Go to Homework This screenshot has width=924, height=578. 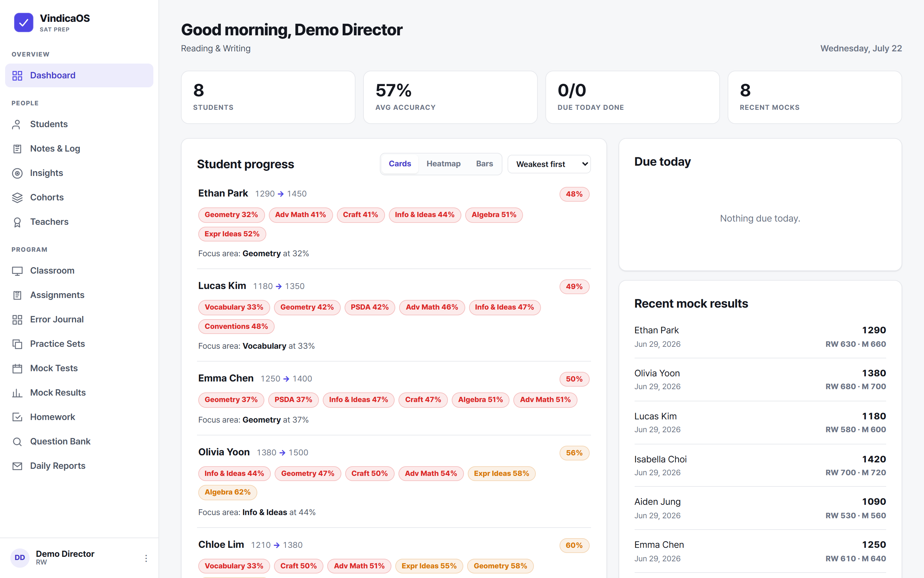pos(79,417)
